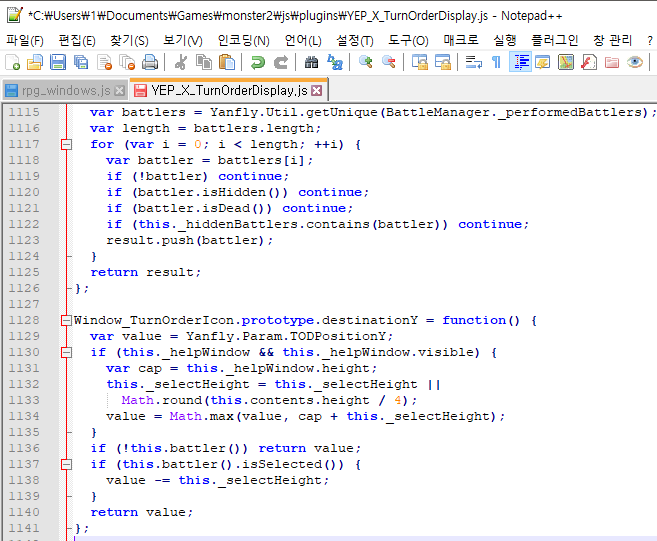The image size is (657, 541).
Task: Open the 언어(L) menu
Action: click(303, 41)
